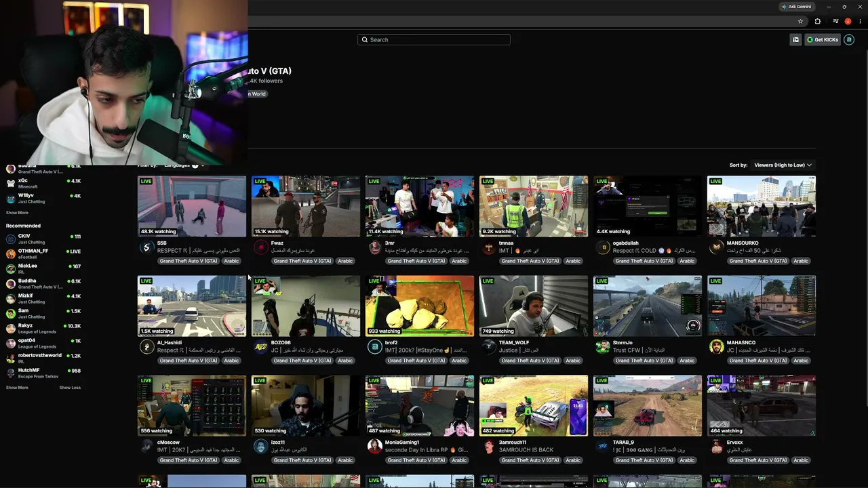The height and width of the screenshot is (488, 868).
Task: Open the stream thumbnail showing 556 watching
Action: click(x=192, y=406)
